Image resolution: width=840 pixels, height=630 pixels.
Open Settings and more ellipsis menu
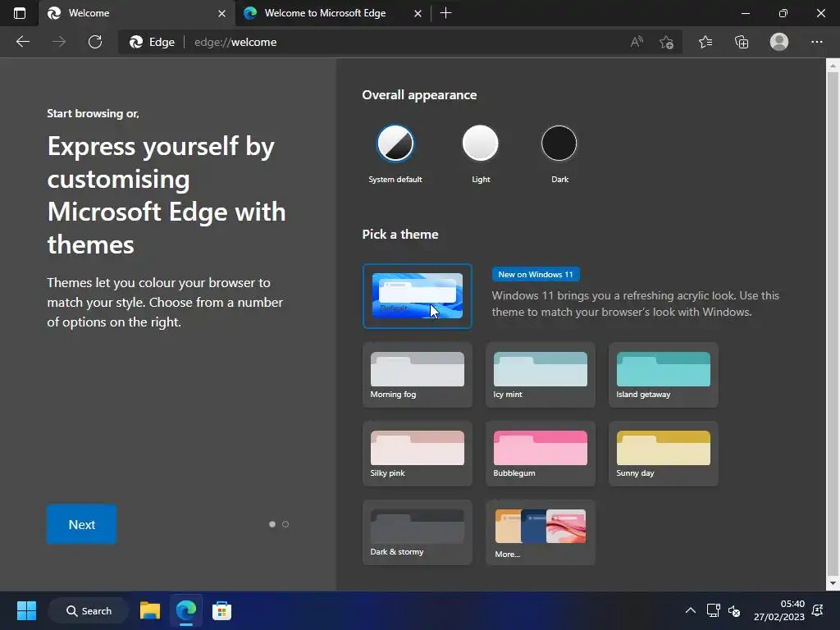816,42
